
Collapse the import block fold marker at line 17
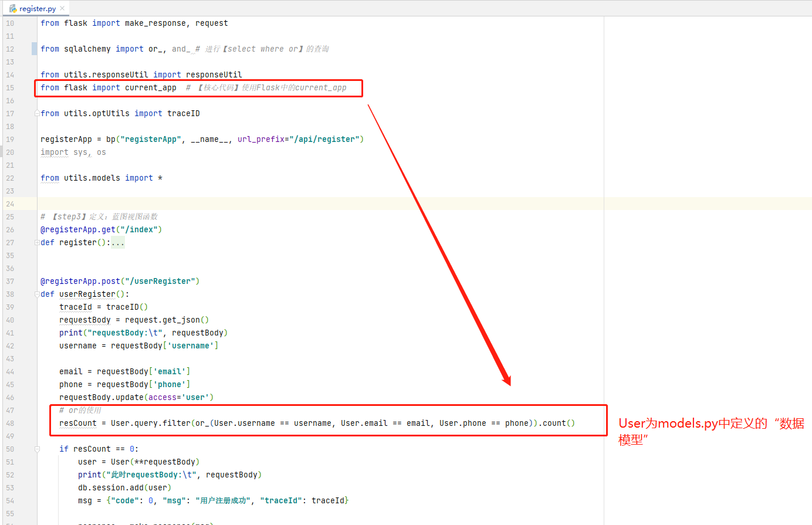(x=37, y=113)
